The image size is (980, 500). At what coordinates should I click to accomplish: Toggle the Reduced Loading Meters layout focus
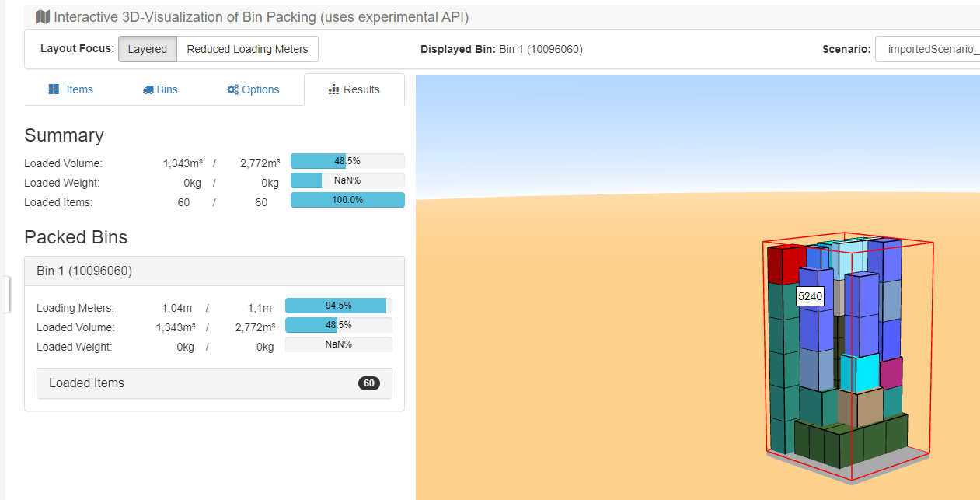pos(247,49)
